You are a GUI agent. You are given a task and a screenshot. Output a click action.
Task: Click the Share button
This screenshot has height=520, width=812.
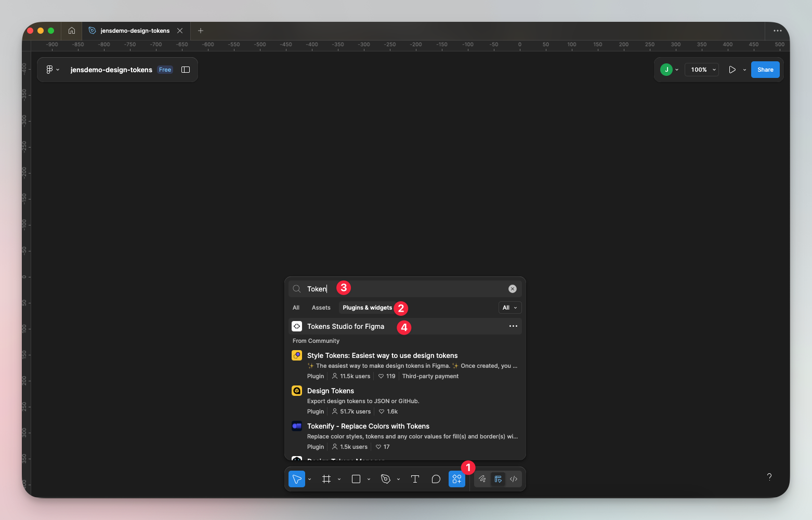coord(765,70)
